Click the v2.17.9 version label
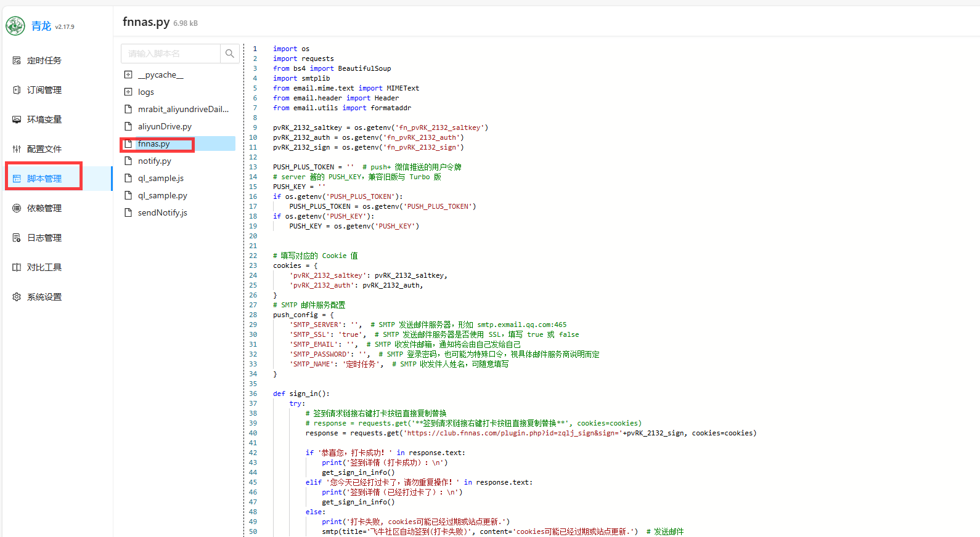Viewport: 980px width, 537px height. 65,27
